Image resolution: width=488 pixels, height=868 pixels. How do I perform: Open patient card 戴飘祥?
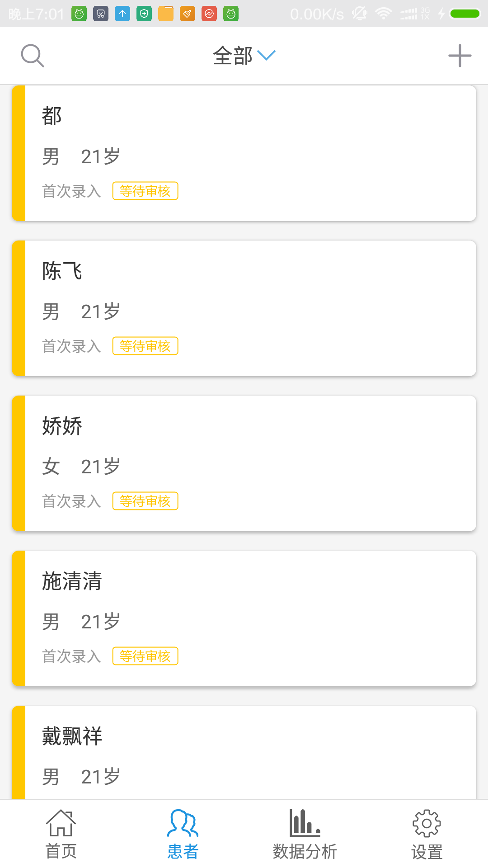point(244,752)
